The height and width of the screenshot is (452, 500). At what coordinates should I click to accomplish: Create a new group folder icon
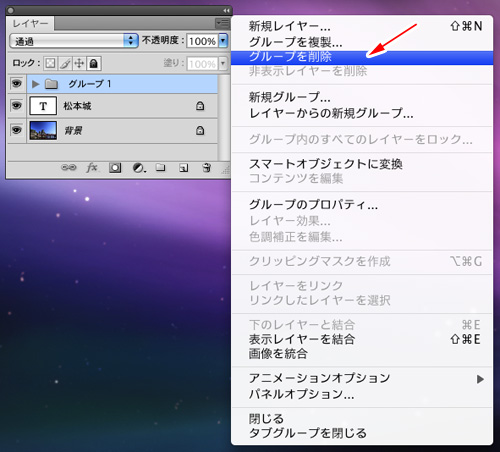[x=161, y=167]
